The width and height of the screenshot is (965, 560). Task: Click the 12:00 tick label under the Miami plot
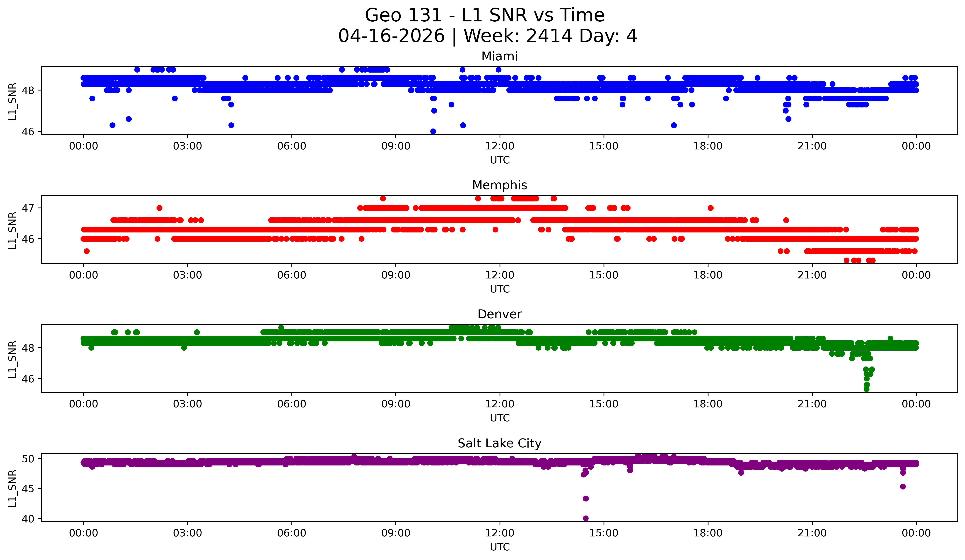click(x=500, y=146)
